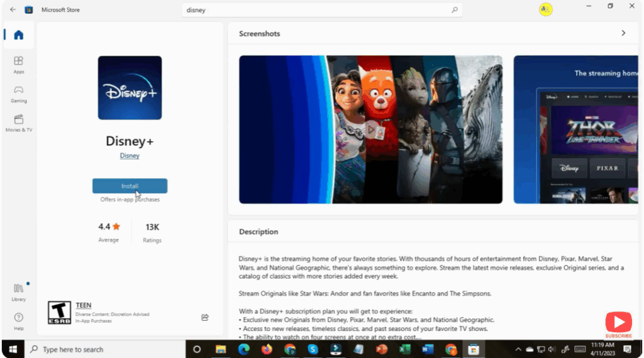Viewport: 644px width, 358px height.
Task: Open the Movies & TV section
Action: pos(18,123)
